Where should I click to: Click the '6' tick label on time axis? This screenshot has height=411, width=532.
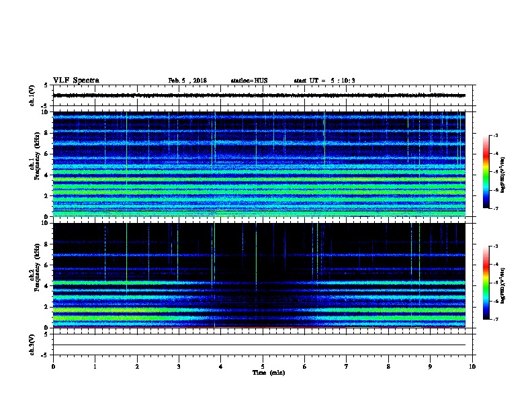pyautogui.click(x=304, y=367)
